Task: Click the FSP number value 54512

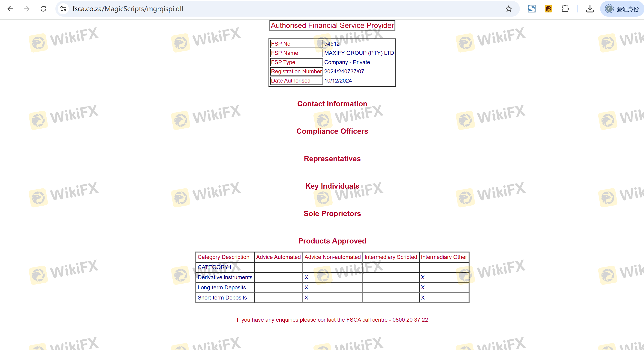Action: 332,44
